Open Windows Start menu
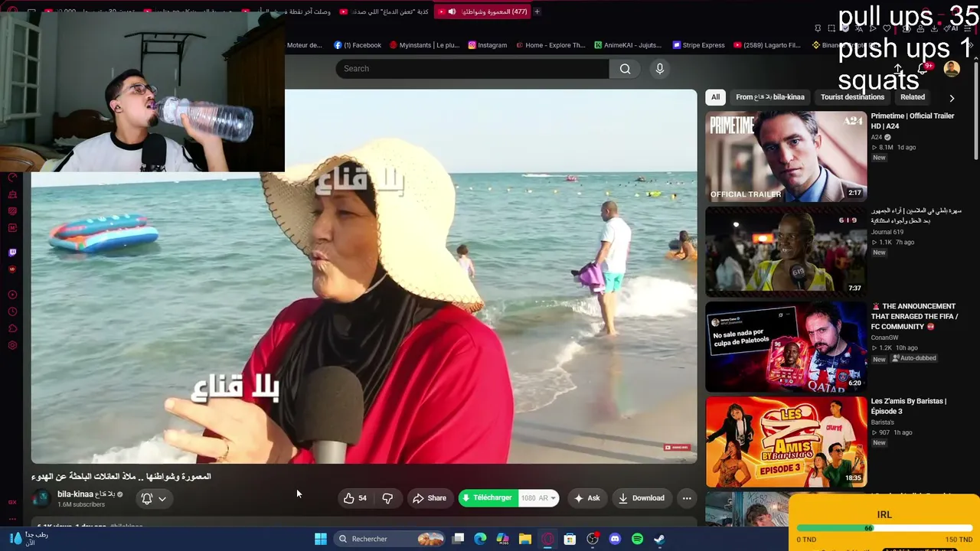Viewport: 980px width, 551px height. [x=321, y=539]
